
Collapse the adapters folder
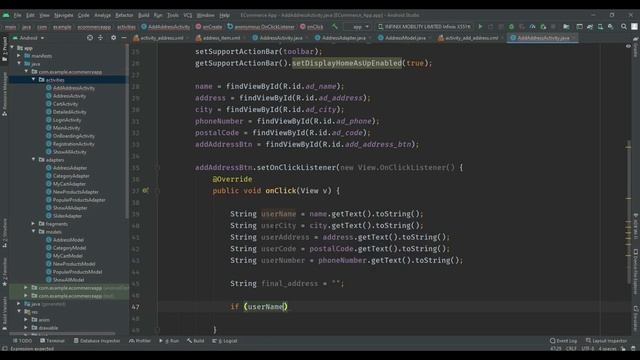[33, 160]
